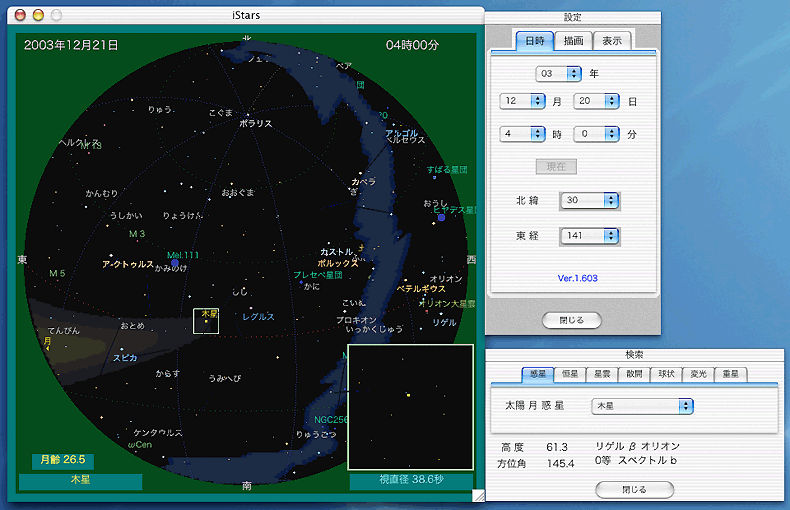
Task: Open the month dropdown showing 12
Action: coord(522,101)
